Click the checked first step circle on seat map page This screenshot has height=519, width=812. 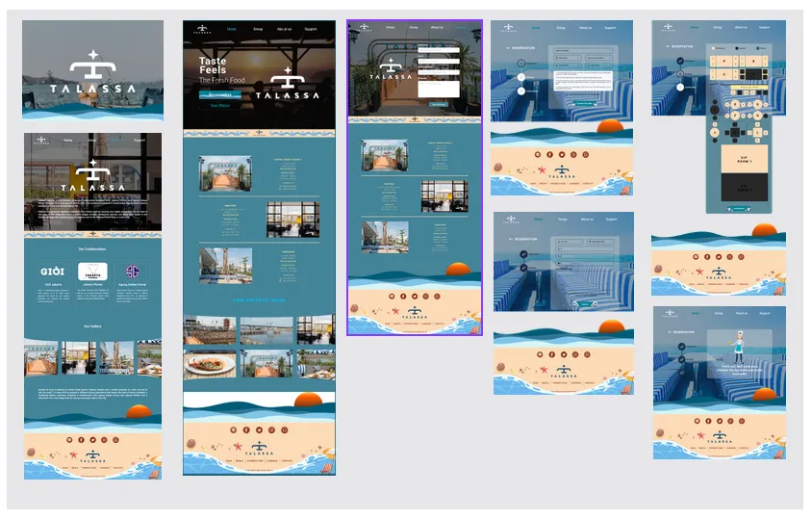(680, 61)
